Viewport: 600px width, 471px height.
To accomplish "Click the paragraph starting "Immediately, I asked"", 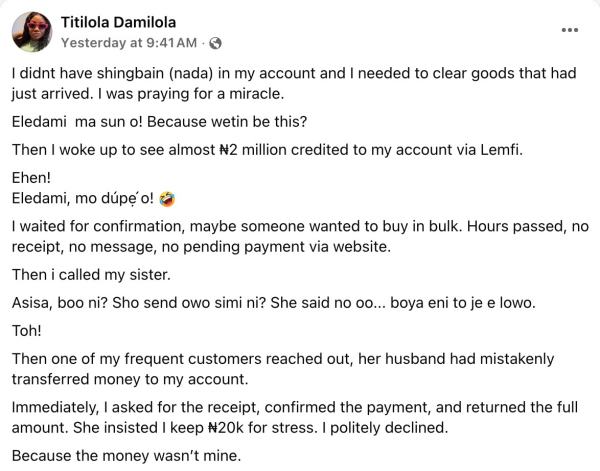I will pyautogui.click(x=290, y=416).
